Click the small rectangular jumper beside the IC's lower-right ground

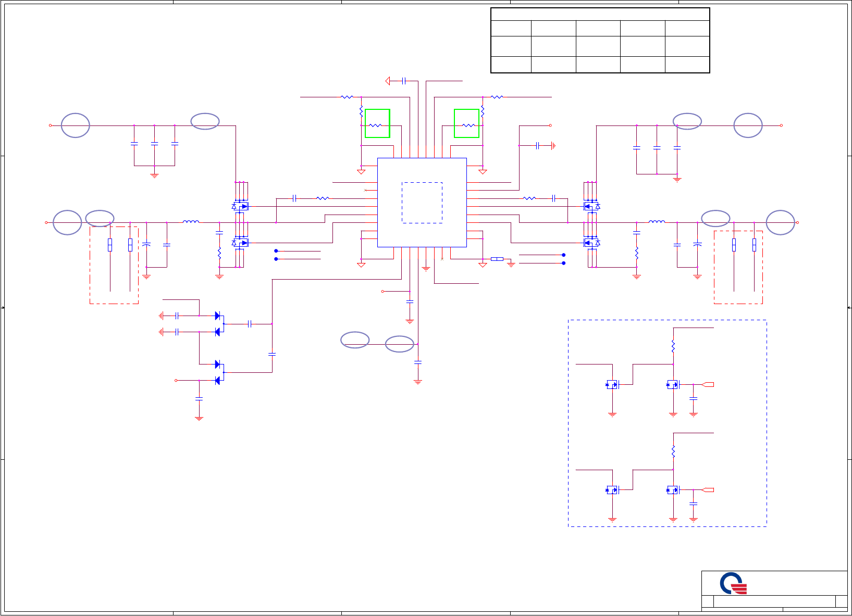[497, 259]
